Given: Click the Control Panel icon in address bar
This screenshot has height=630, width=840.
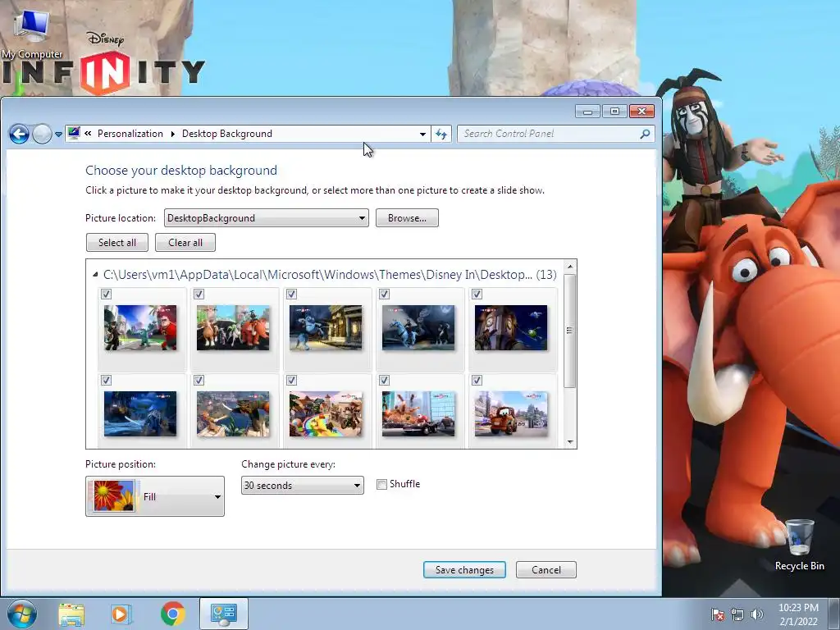Looking at the screenshot, I should coord(74,134).
